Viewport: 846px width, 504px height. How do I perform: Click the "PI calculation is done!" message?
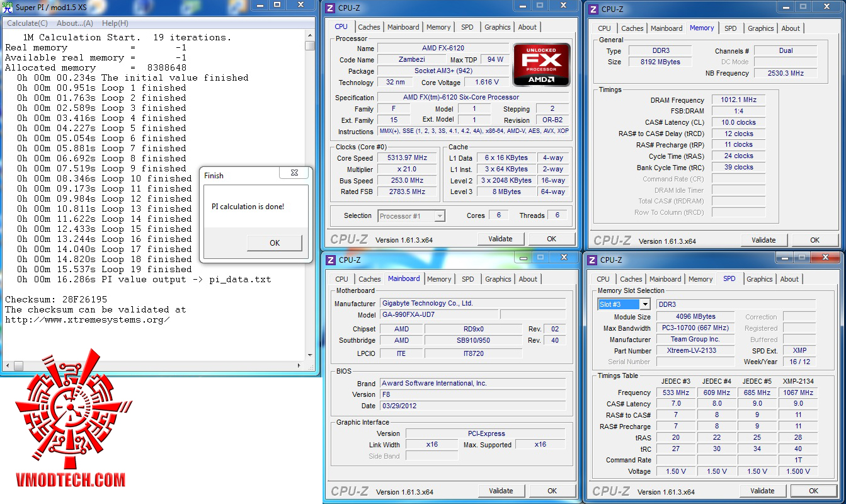point(248,207)
